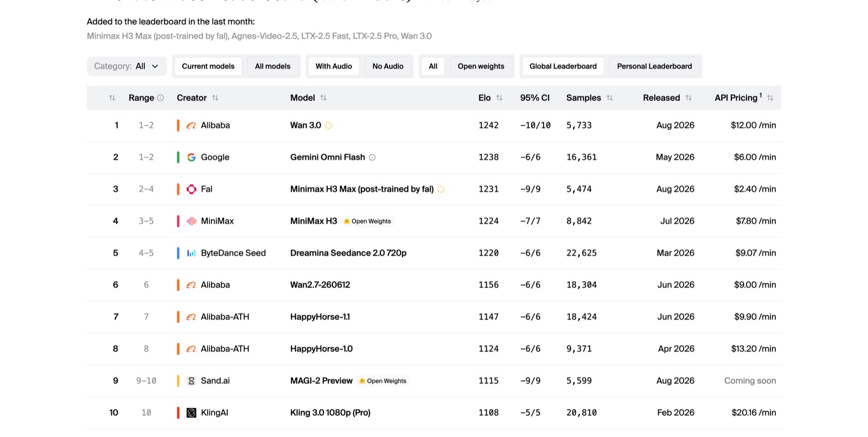Click creator name ByteDance Seed
This screenshot has width=868, height=437.
tap(233, 253)
